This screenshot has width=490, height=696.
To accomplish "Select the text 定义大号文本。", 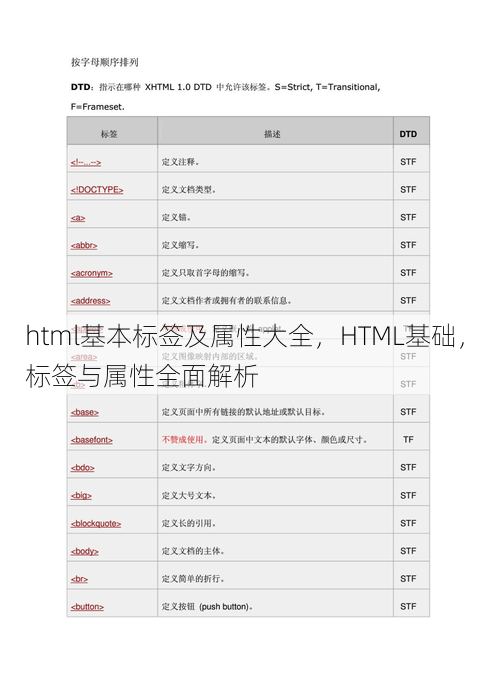I will pyautogui.click(x=189, y=495).
